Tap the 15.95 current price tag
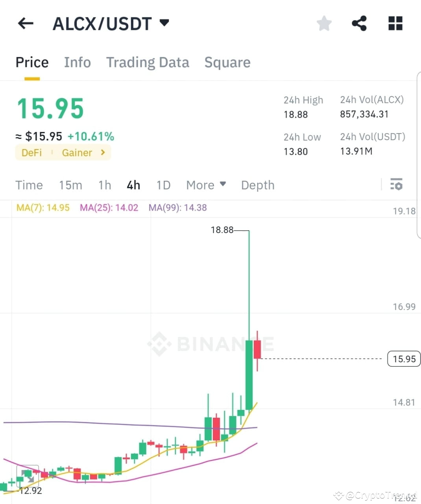The height and width of the screenshot is (504, 421). [403, 359]
